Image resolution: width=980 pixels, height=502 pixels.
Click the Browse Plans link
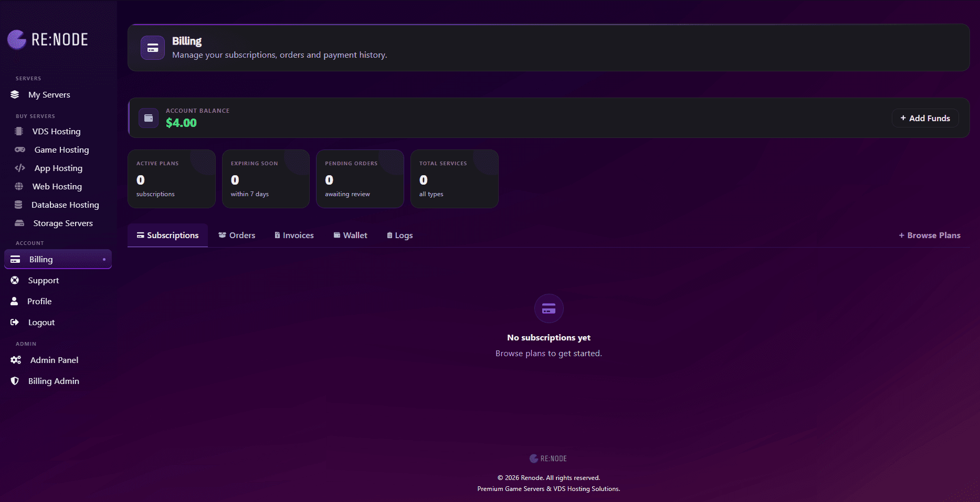[930, 235]
